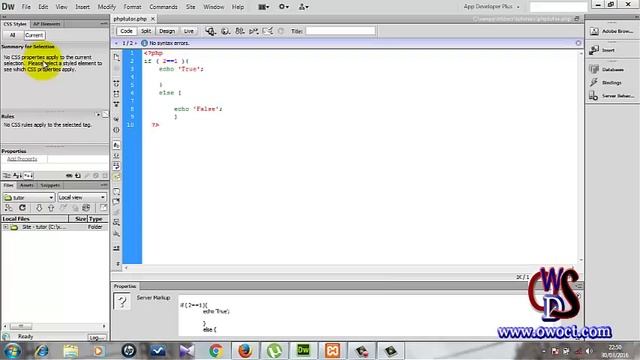Open the Help menu
Viewport: 640px width, 360px height.
(238, 7)
